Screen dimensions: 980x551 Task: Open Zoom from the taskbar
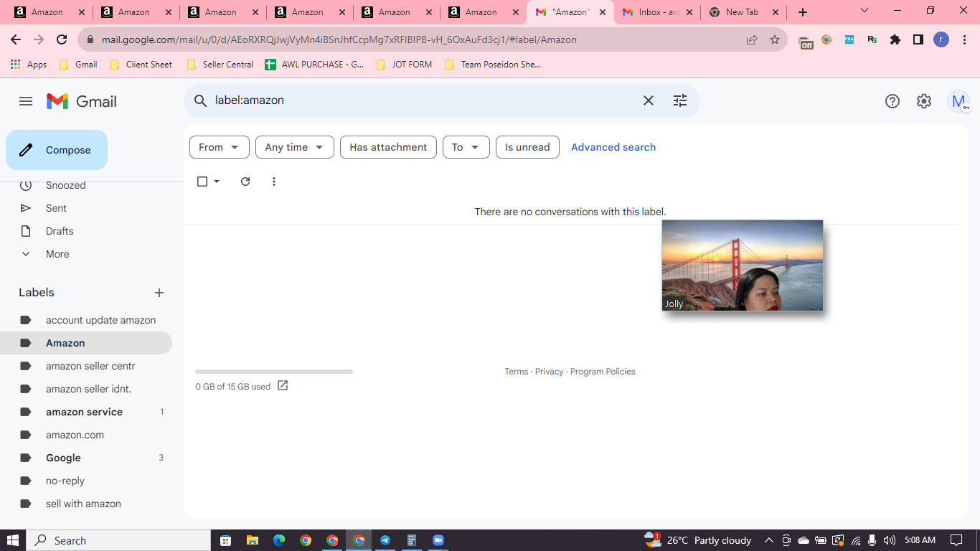pyautogui.click(x=438, y=540)
